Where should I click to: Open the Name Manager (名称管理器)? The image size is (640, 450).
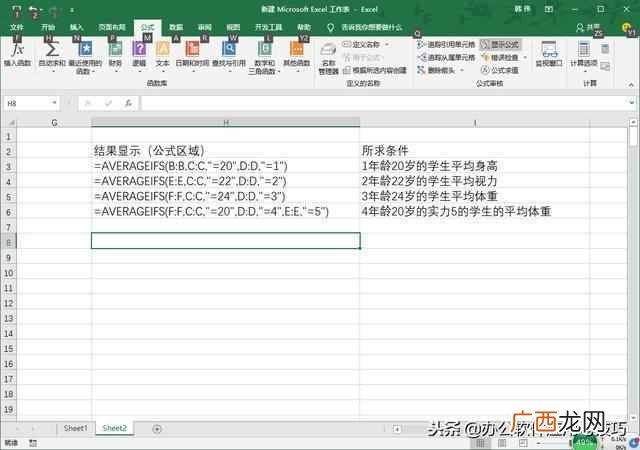328,58
